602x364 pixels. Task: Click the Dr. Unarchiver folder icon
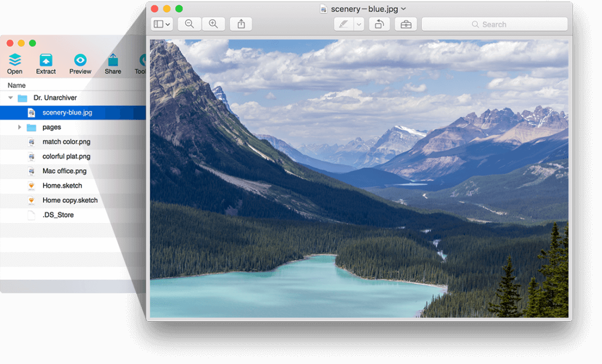click(x=23, y=98)
